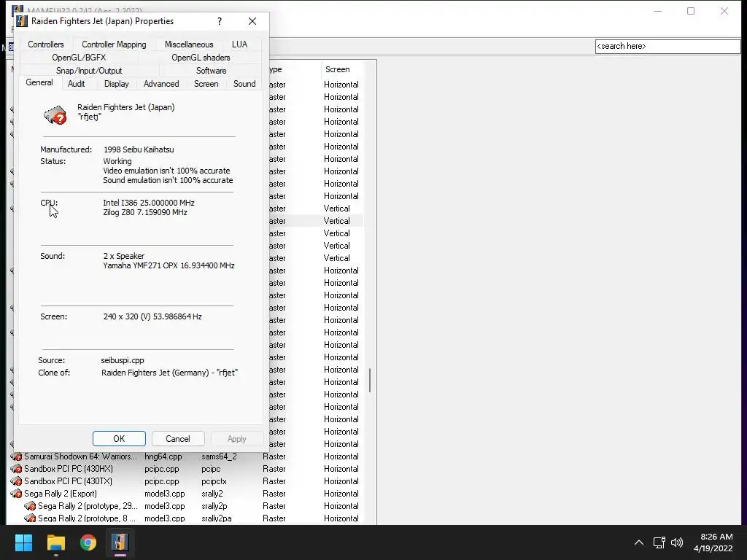The height and width of the screenshot is (560, 747).
Task: Switch to OpenGL shaders tab
Action: click(201, 57)
